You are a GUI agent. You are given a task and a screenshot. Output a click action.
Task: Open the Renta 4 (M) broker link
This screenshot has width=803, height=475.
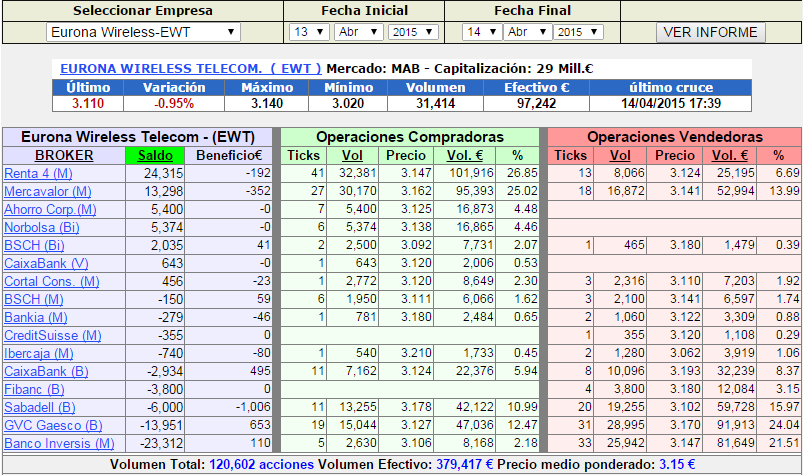coord(39,173)
